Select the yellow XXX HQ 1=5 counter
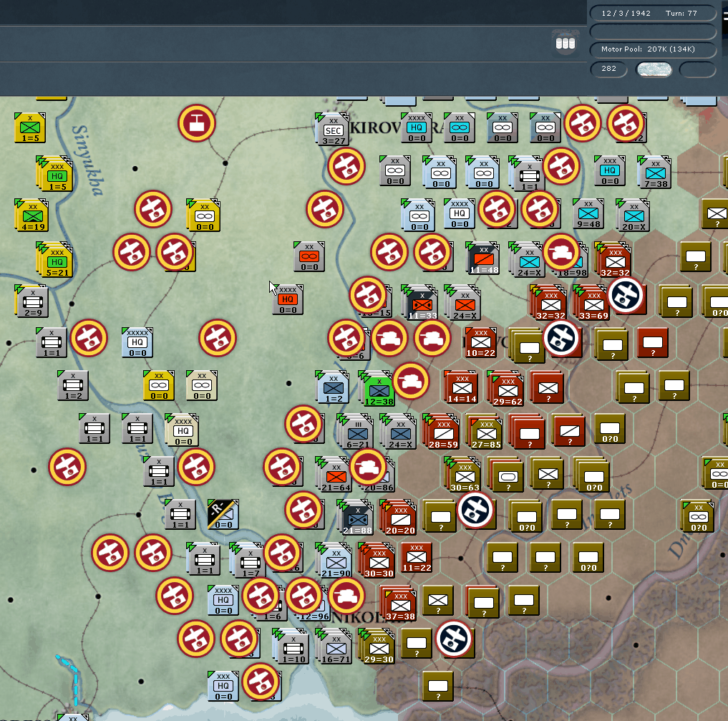Viewport: 728px width, 721px height. [x=55, y=174]
